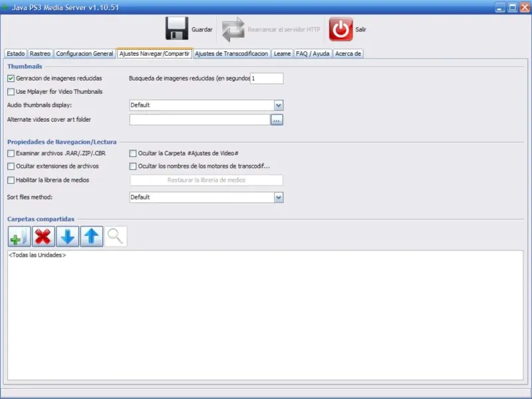
Task: Click the Thumbnails section heading
Action: [x=25, y=66]
